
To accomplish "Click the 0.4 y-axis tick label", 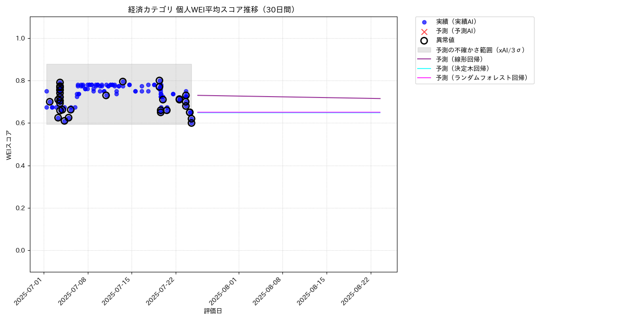I will coord(21,166).
